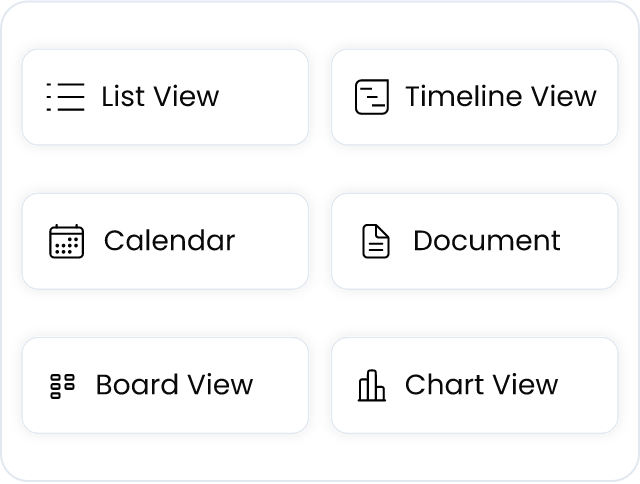Click the "Timeline View" text label
The height and width of the screenshot is (484, 640).
[501, 97]
